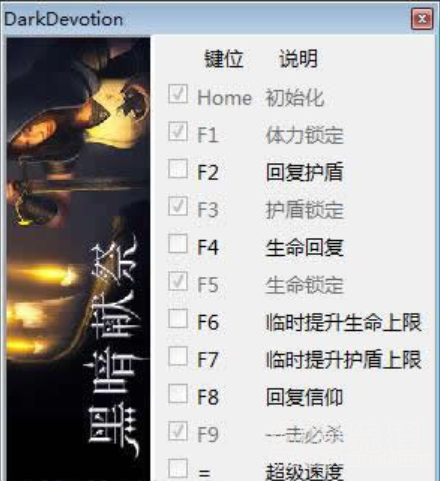
Task: Click the 说明 column header
Action: click(298, 59)
